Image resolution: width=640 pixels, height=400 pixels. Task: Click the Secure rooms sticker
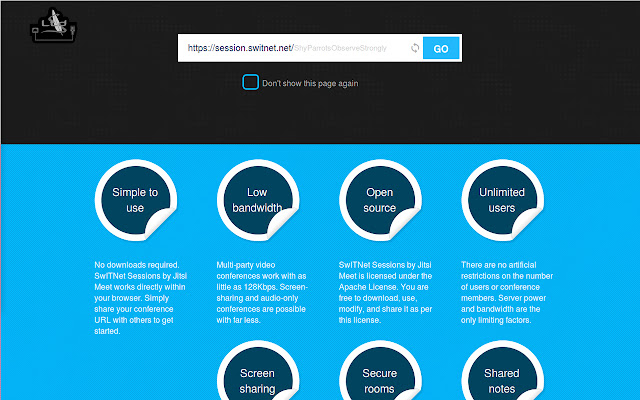[x=380, y=370]
